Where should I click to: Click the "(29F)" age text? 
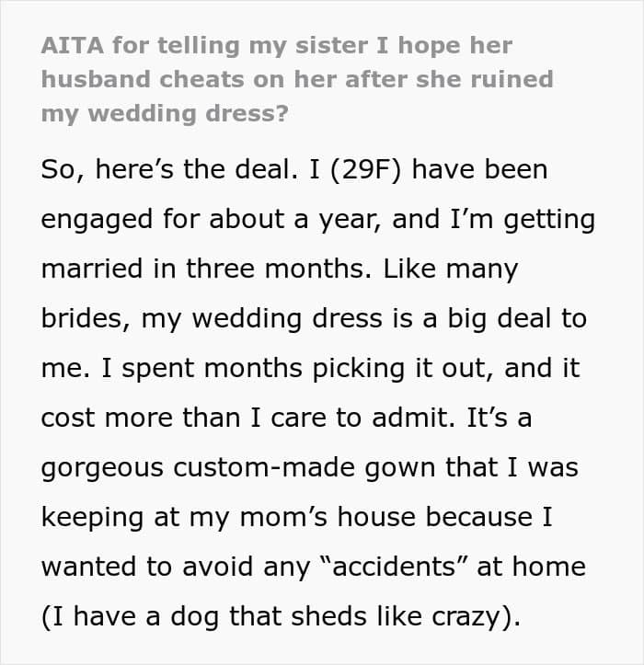[x=365, y=170]
